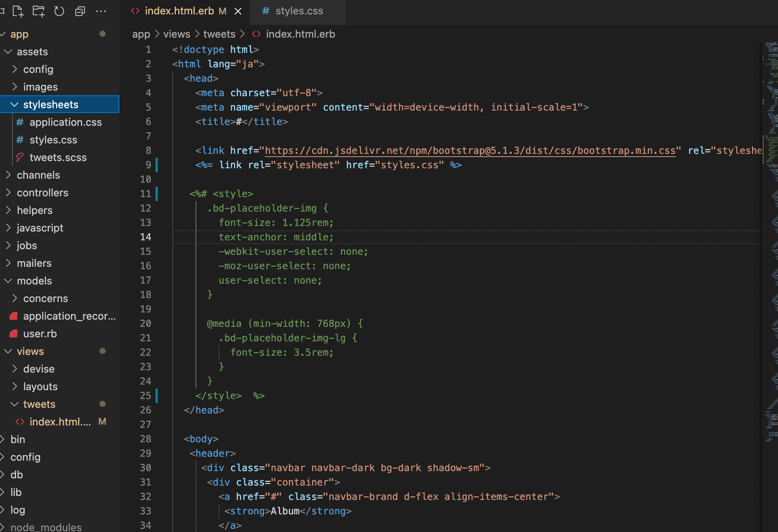The image size is (778, 532).
Task: Click the text-anchor: middle line
Action: [276, 237]
